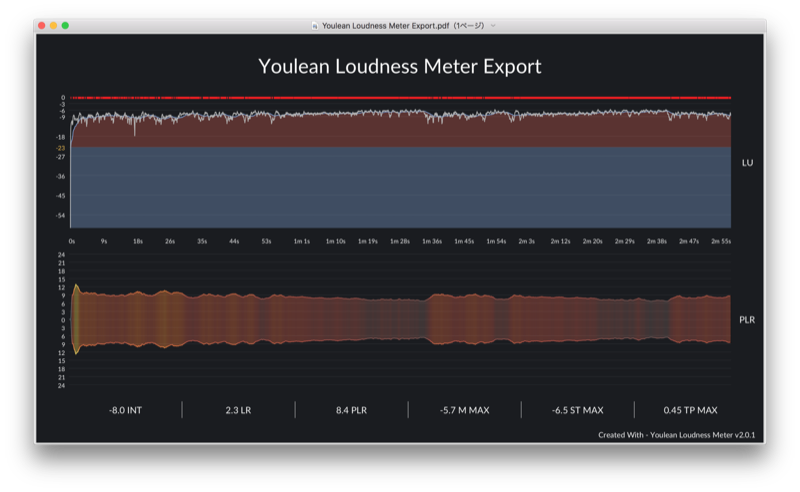The image size is (800, 492).
Task: Select the '-5.7 M MAX' momentary value
Action: (464, 410)
